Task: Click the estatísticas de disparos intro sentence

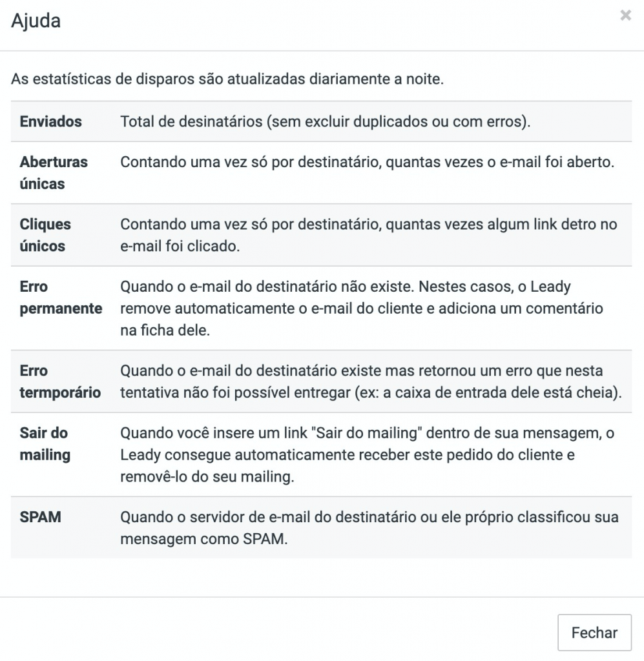Action: click(x=227, y=79)
